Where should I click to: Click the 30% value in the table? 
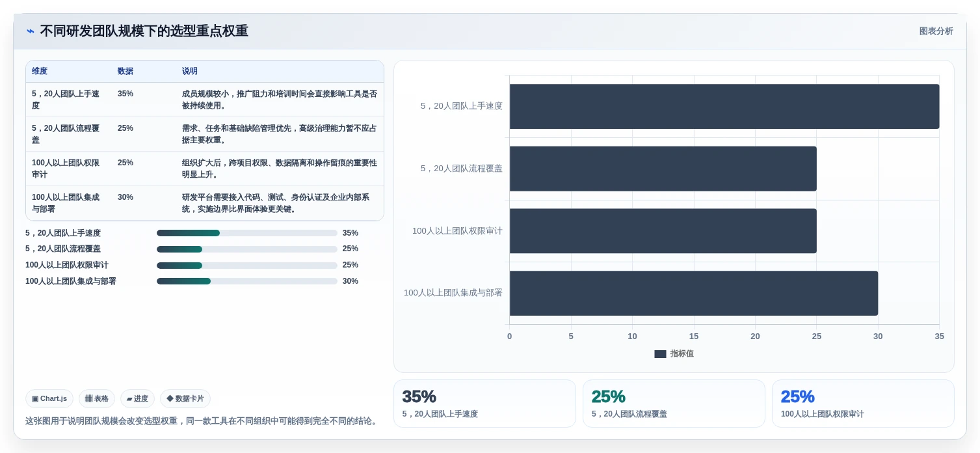(x=126, y=197)
